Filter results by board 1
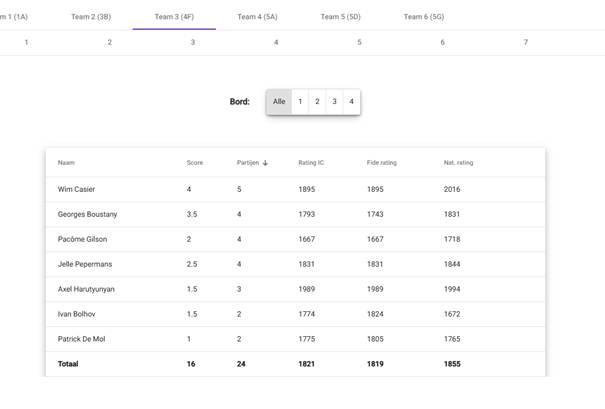Viewport: 605px width, 409px height. coord(300,102)
